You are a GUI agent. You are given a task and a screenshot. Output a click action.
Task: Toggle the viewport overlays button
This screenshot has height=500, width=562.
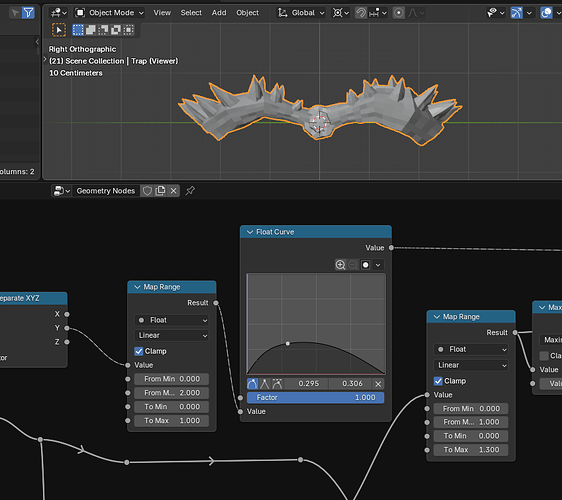546,13
